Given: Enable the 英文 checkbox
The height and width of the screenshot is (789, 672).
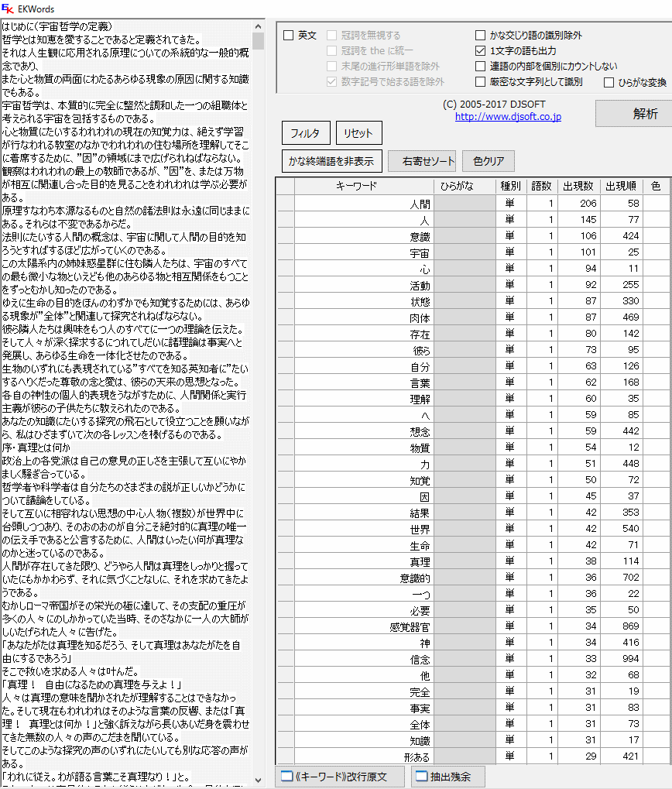Looking at the screenshot, I should 289,35.
